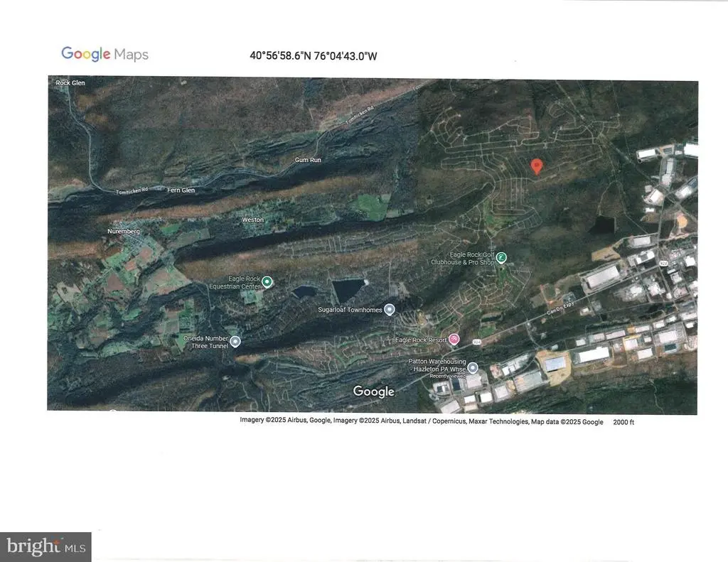Screen dimensions: 728x562
Task: Click the bright MLS watermark logo
Action: (x=45, y=546)
